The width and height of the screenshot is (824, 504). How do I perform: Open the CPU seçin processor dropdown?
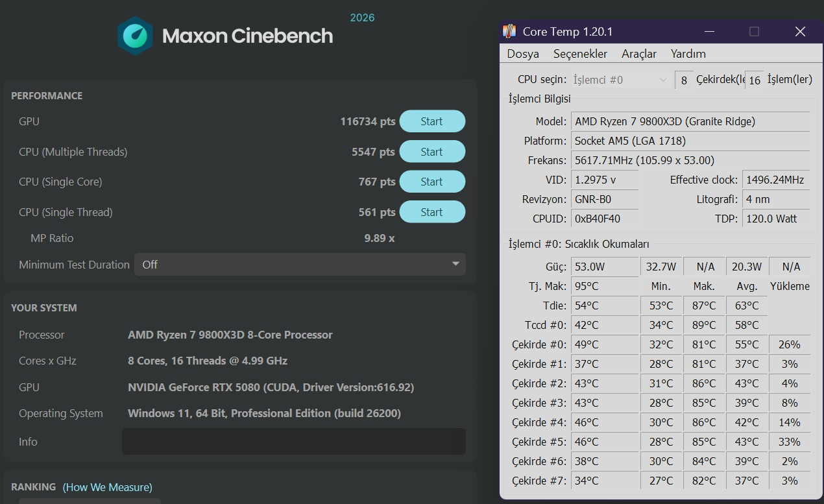click(621, 80)
